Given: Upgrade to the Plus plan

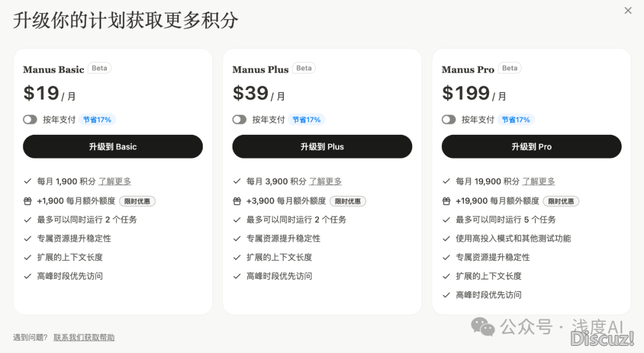Looking at the screenshot, I should coord(322,147).
